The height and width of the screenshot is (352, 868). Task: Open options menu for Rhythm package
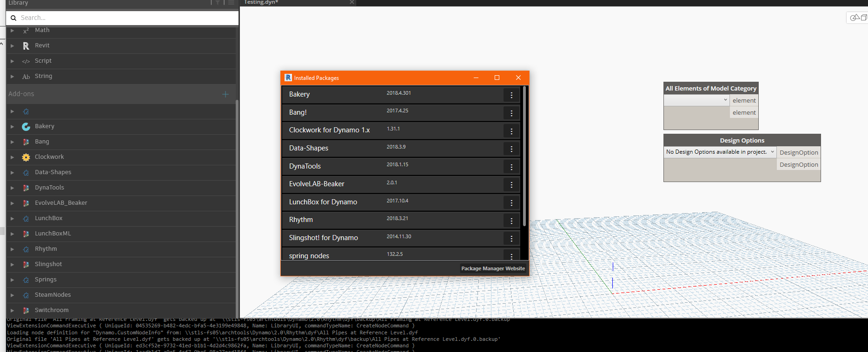(511, 221)
